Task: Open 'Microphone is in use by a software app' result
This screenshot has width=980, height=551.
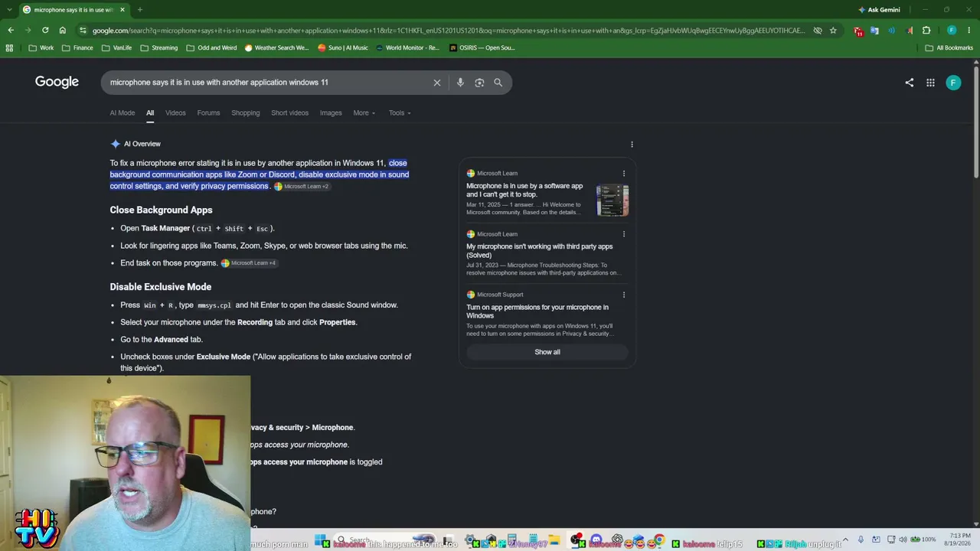Action: (x=524, y=190)
